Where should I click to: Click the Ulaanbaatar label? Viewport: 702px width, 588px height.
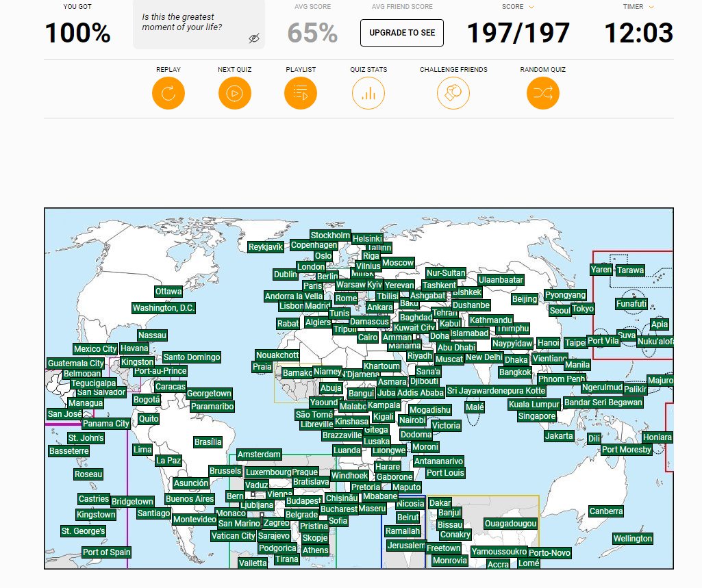[501, 280]
